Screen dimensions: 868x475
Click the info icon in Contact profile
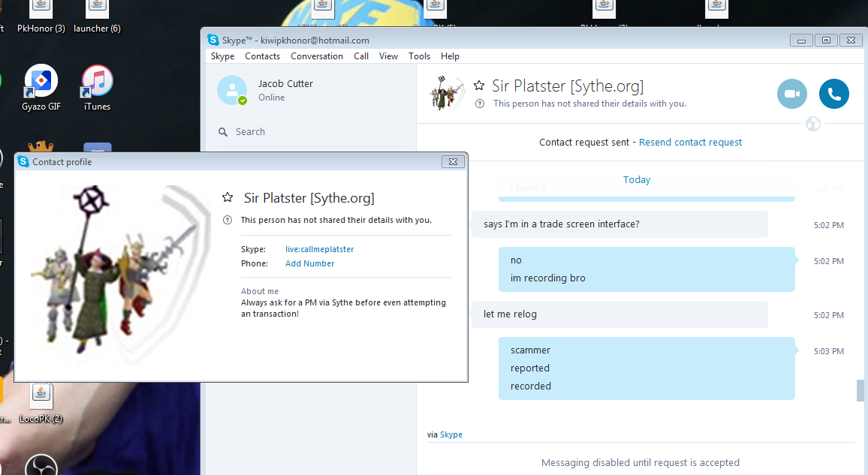(227, 220)
